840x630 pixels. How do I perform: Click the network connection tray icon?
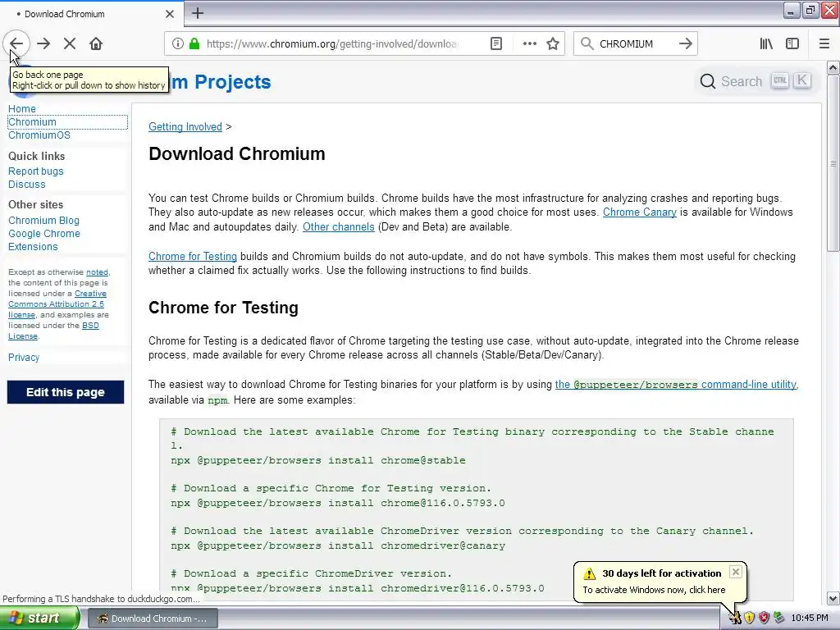(x=778, y=619)
